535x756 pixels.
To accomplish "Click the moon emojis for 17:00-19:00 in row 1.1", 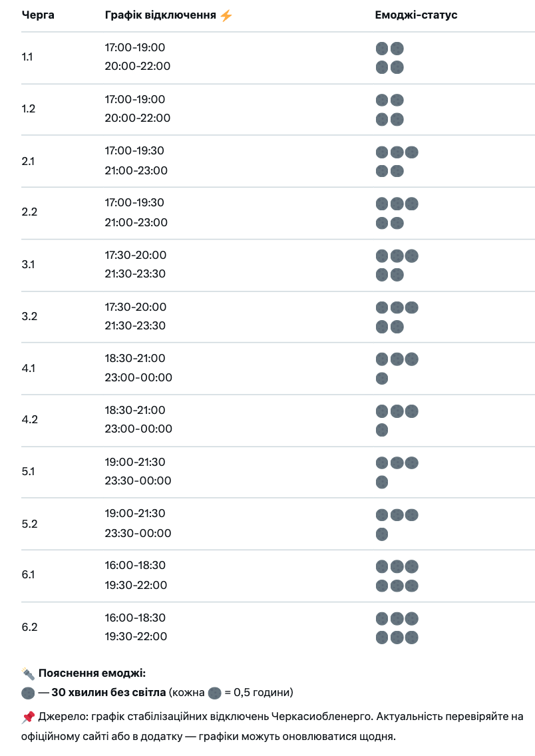I will [x=389, y=49].
